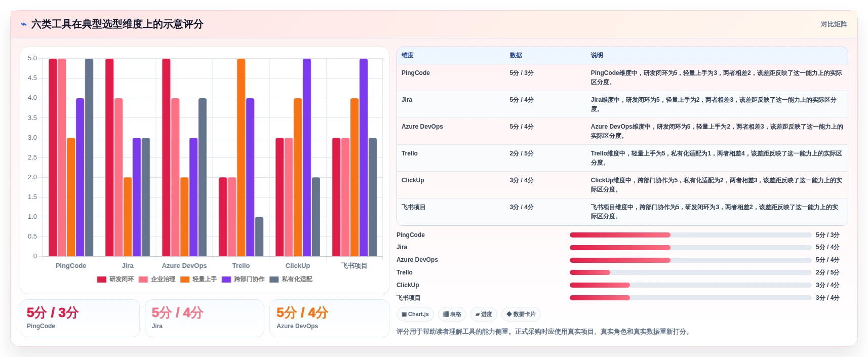868x357 pixels.
Task: Click the purple 跨部门协作 bar for ClickUp
Action: pyautogui.click(x=307, y=157)
